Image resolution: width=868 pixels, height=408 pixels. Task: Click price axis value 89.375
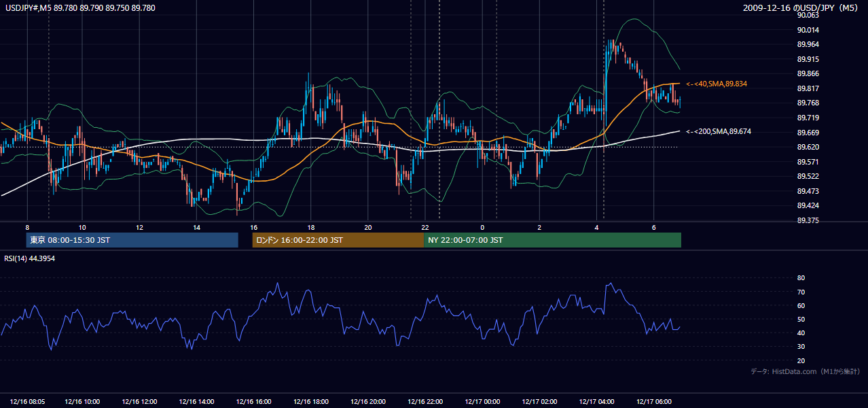(x=808, y=221)
